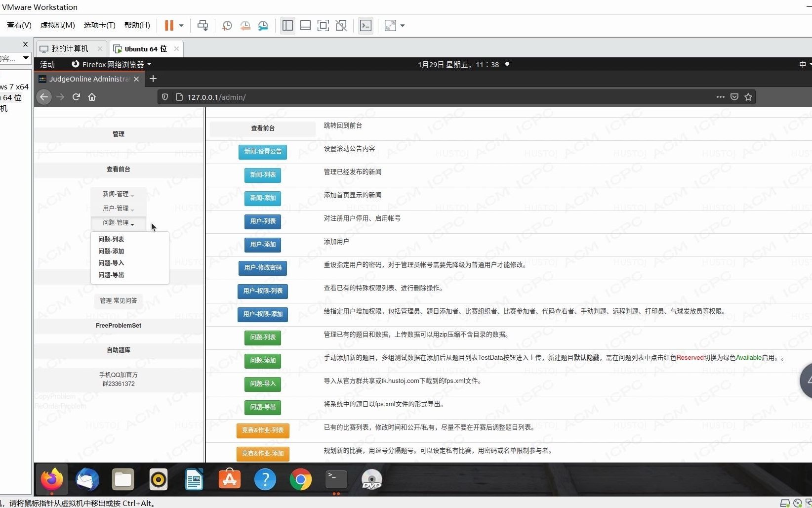Select 问题-列表 from the dropdown menu
The height and width of the screenshot is (508, 812).
pos(111,239)
